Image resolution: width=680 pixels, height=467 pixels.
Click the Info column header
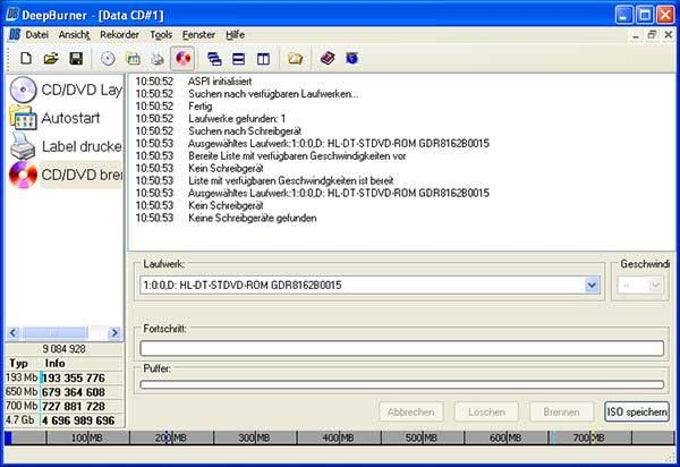(x=55, y=363)
